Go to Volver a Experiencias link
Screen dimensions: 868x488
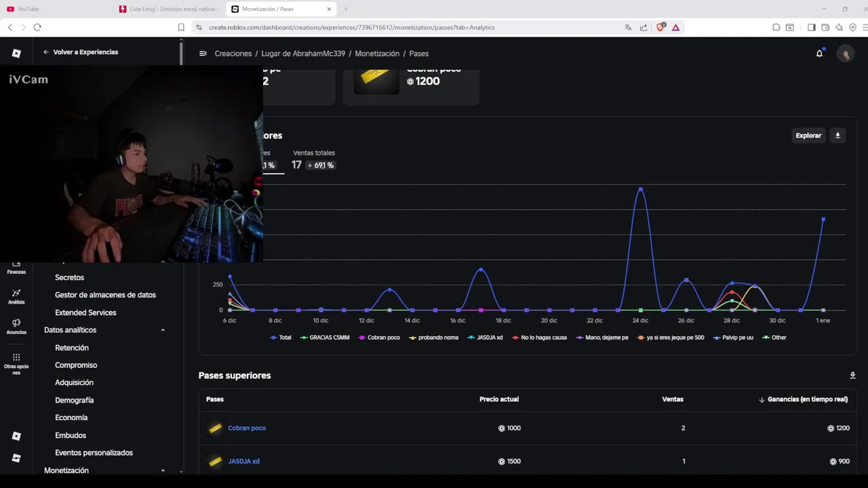tap(81, 52)
